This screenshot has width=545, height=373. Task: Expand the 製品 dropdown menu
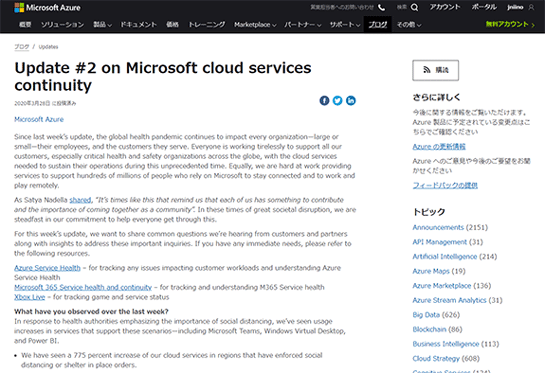102,25
